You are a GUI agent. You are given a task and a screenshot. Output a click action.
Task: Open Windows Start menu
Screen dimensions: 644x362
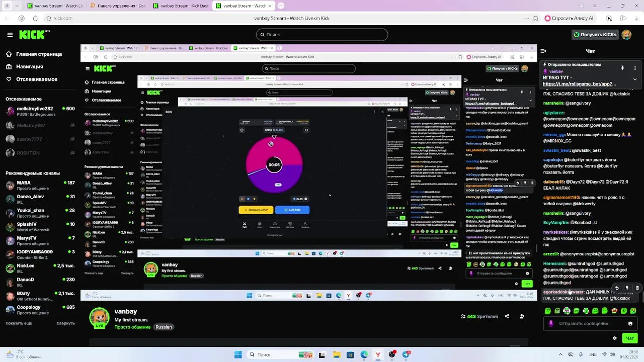pyautogui.click(x=238, y=354)
